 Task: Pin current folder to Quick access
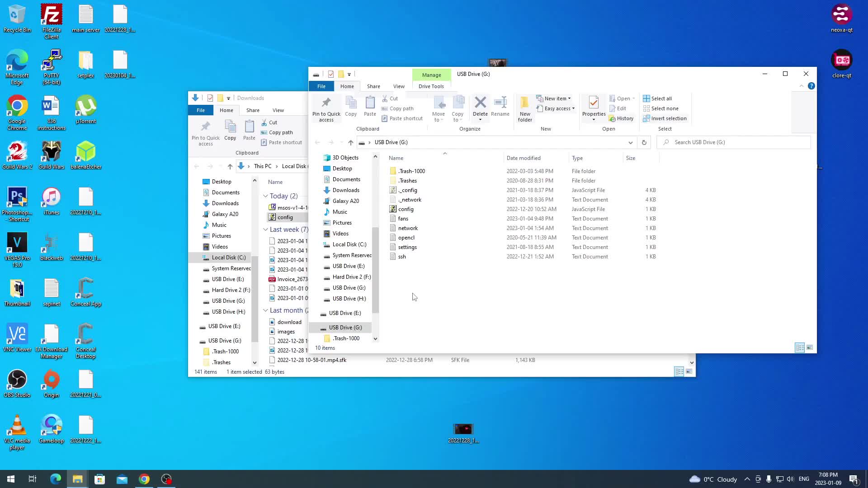(x=326, y=108)
